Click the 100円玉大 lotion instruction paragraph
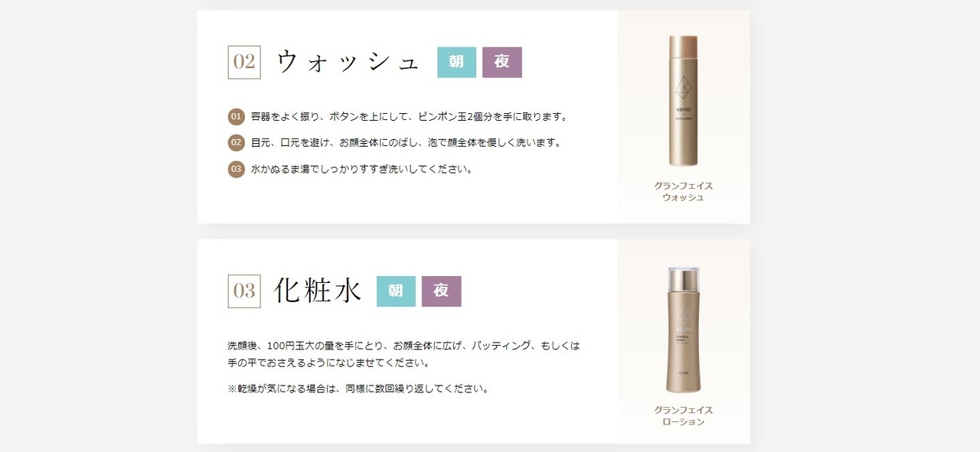 pos(404,355)
